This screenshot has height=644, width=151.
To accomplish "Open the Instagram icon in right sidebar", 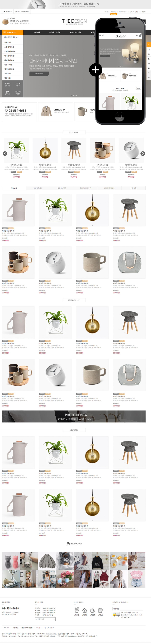I will click(149, 64).
